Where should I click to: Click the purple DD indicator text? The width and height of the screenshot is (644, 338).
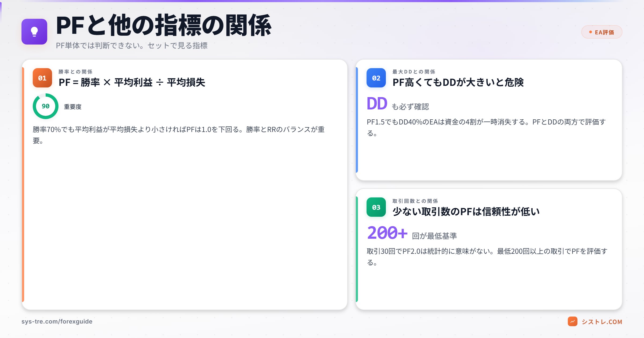[377, 103]
